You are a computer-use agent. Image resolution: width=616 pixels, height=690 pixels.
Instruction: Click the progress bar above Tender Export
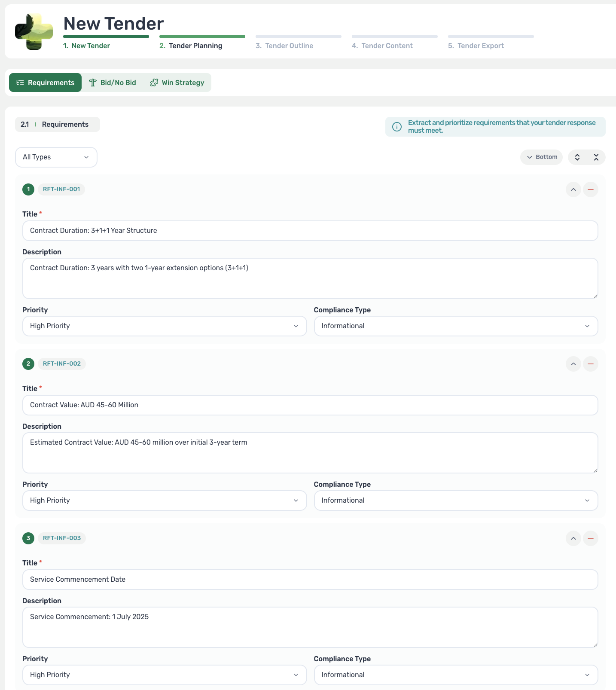(x=491, y=37)
